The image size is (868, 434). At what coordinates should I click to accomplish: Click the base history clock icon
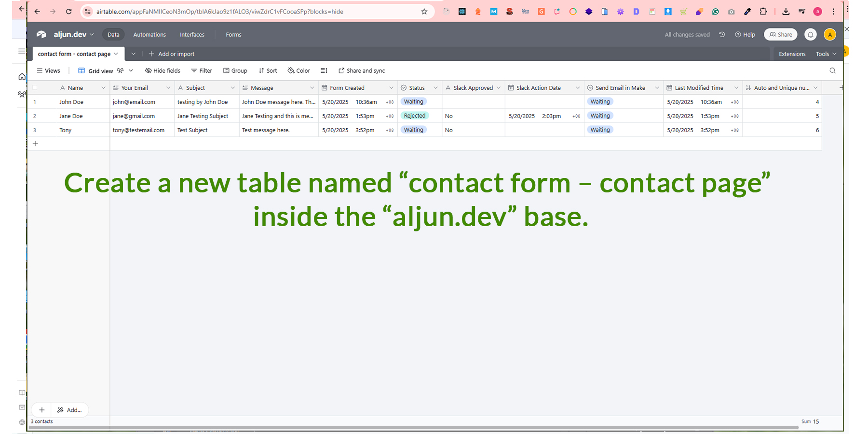[x=722, y=35]
